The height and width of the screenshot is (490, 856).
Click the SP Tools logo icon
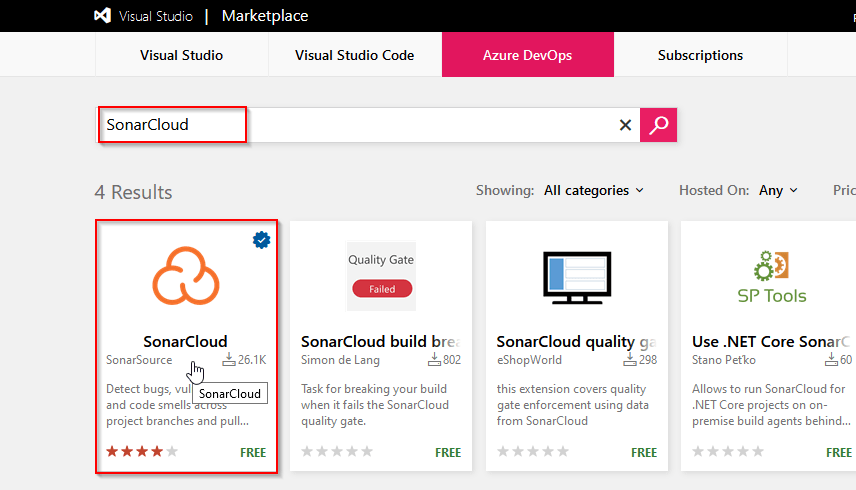point(771,275)
